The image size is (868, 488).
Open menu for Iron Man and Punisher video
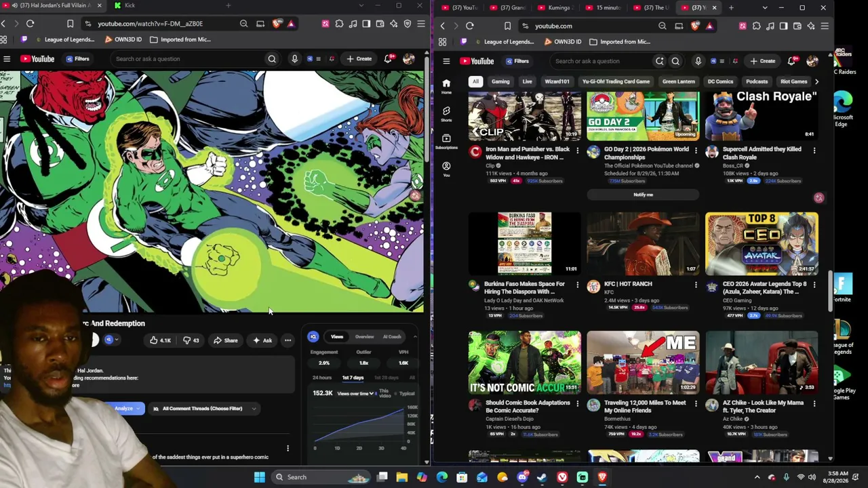click(578, 150)
